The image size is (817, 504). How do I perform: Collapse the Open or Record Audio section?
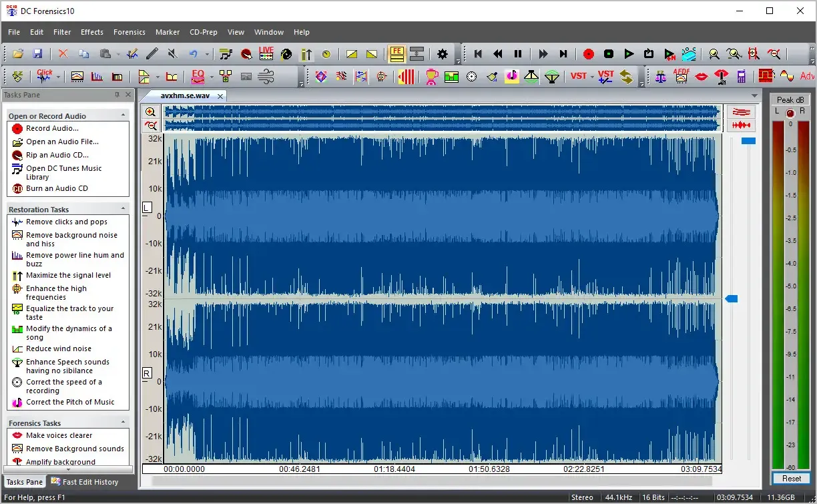(123, 115)
